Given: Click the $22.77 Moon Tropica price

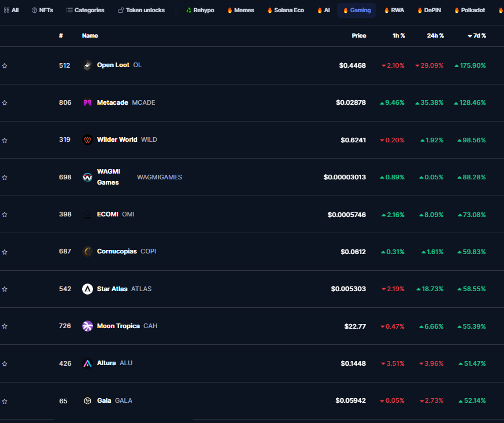Looking at the screenshot, I should (355, 326).
